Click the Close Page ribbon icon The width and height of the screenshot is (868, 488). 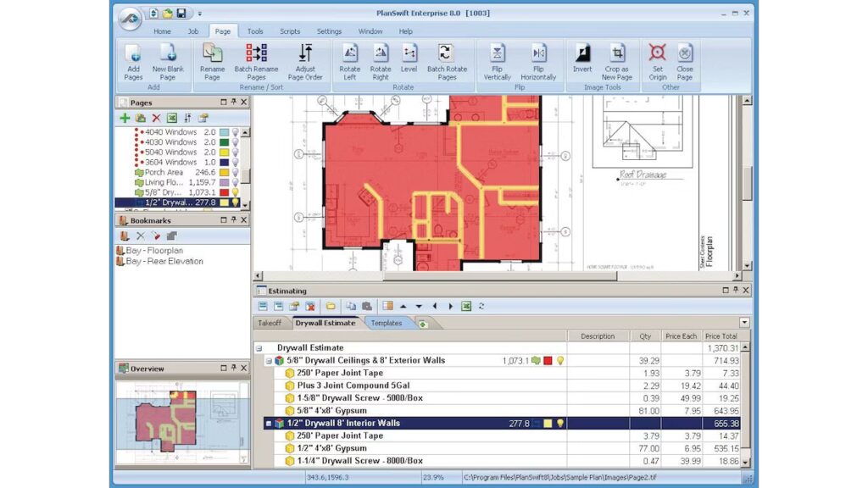tap(685, 61)
